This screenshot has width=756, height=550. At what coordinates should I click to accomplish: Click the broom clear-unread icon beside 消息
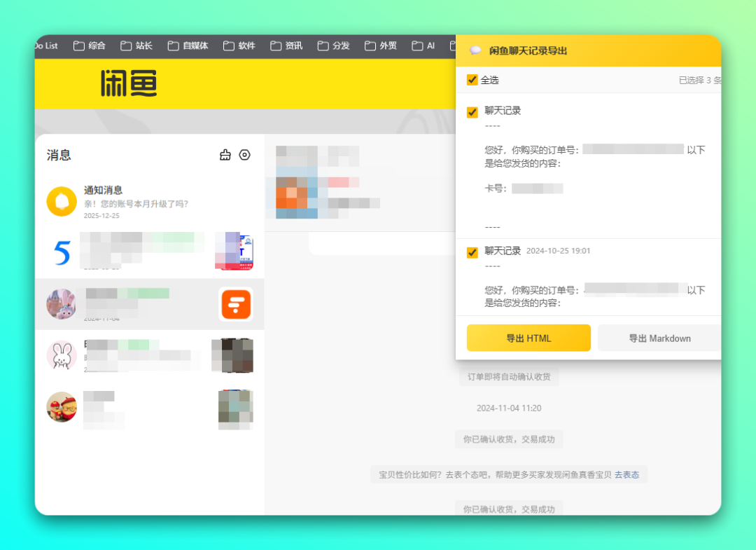225,155
